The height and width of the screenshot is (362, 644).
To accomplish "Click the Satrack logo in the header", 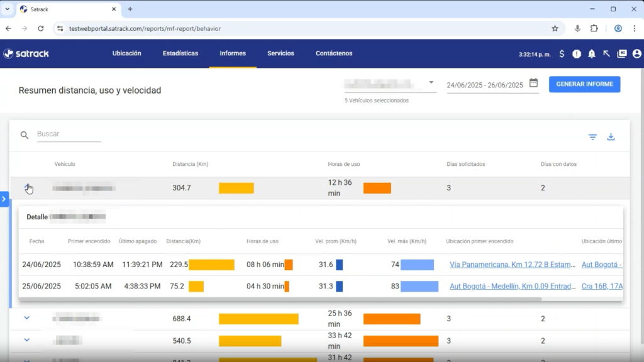I will tap(26, 53).
